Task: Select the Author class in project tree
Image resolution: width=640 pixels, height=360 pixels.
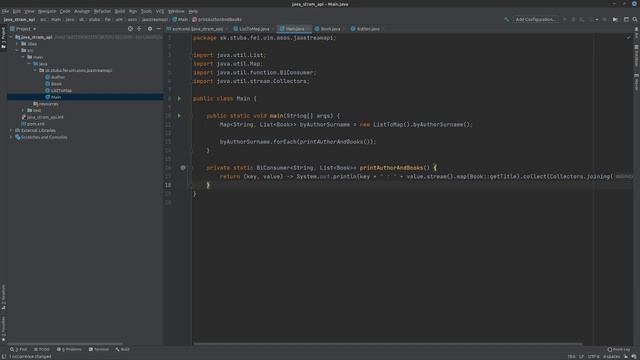Action: click(55, 77)
